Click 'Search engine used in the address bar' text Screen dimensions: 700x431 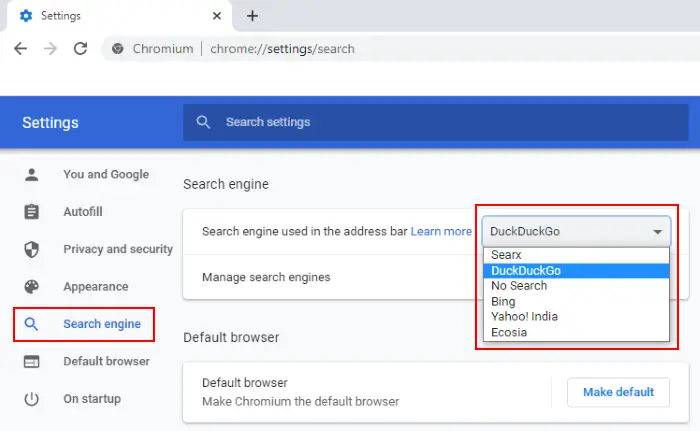pos(304,231)
